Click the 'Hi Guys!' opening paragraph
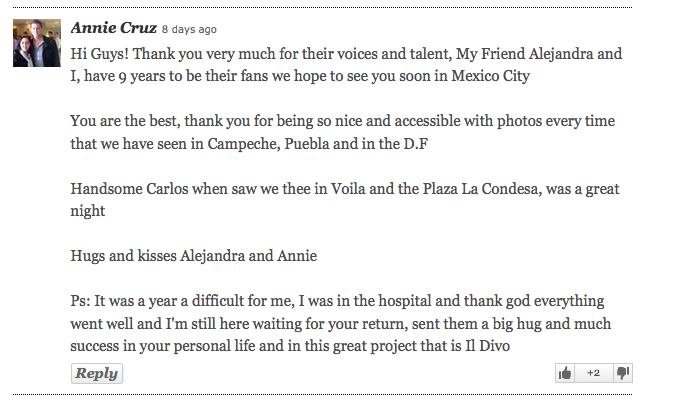The height and width of the screenshot is (402, 690). click(346, 65)
